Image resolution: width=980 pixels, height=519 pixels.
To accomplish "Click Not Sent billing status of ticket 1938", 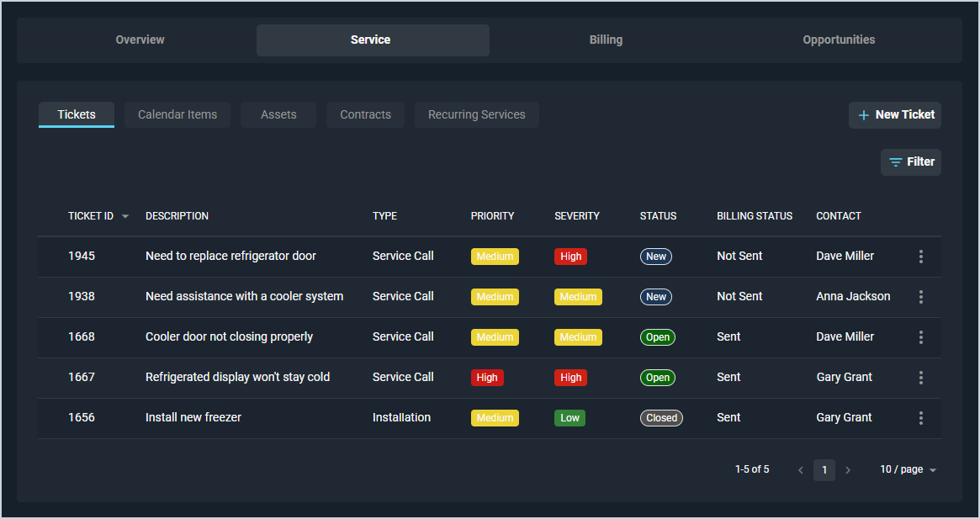I will click(x=739, y=296).
